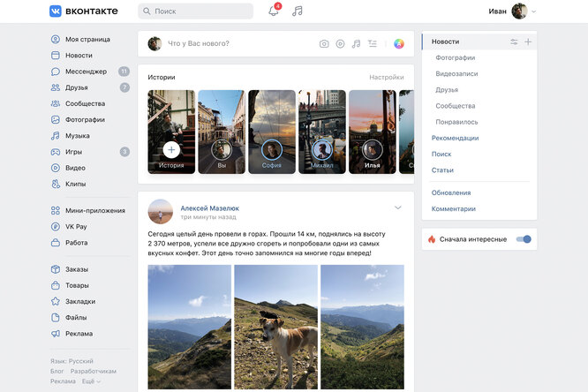
Task: Click the Поиск search field
Action: coord(195,11)
